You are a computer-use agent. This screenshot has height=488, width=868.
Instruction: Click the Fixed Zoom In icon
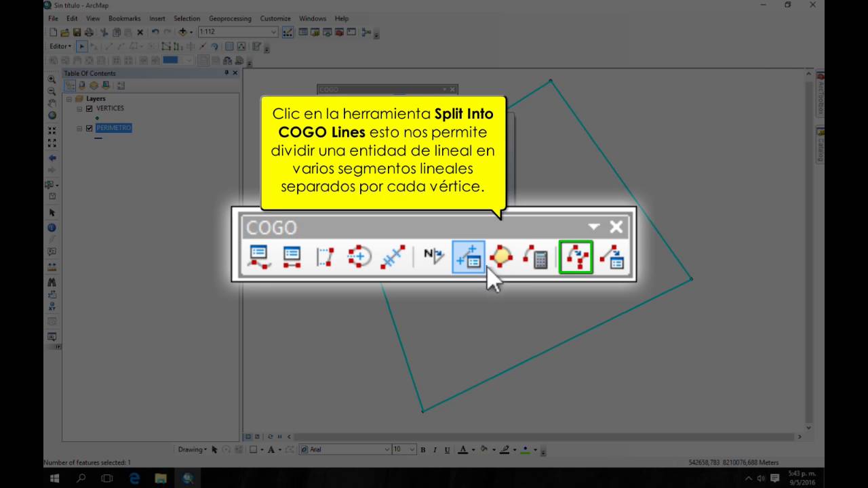52,131
